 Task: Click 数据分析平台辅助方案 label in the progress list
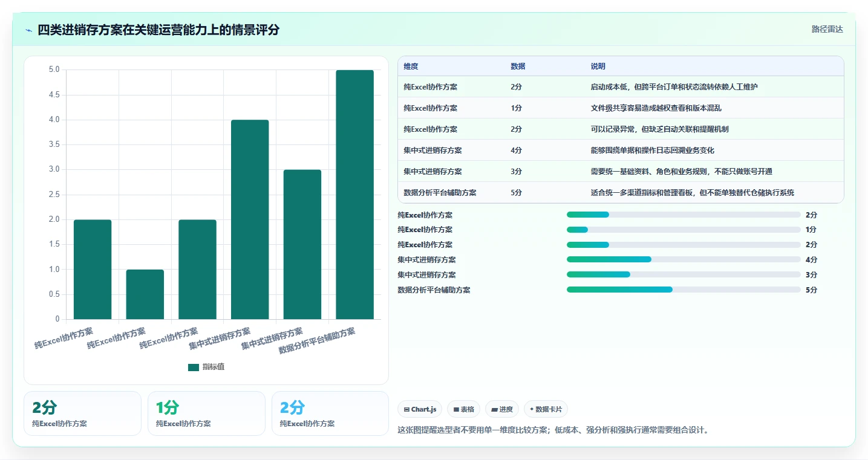434,290
